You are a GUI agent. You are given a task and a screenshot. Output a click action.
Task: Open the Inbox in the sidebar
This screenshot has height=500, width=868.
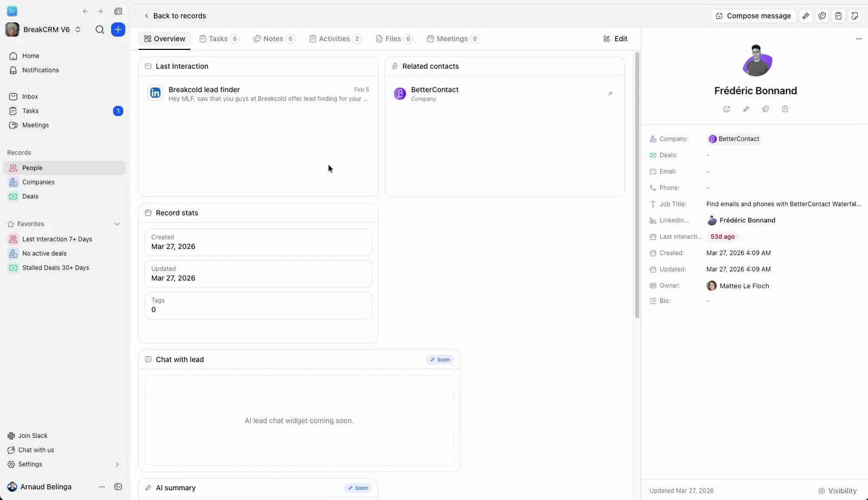coord(64,97)
